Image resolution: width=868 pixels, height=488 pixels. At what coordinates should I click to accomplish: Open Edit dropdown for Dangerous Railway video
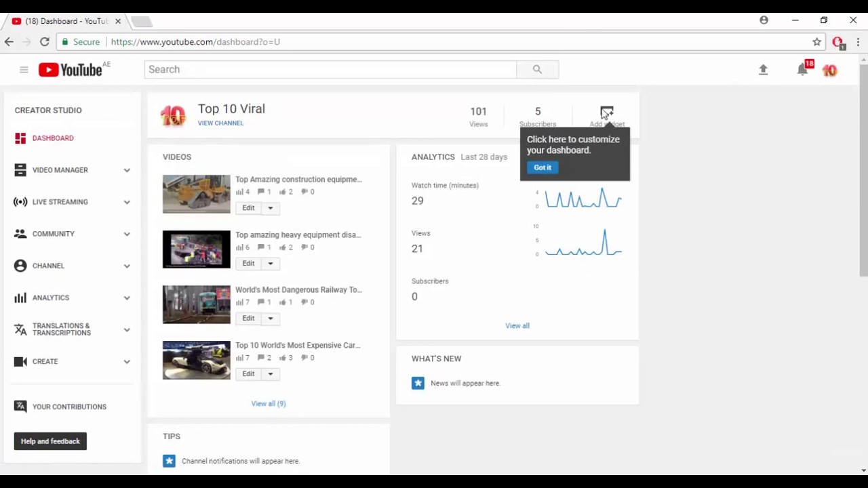click(270, 319)
